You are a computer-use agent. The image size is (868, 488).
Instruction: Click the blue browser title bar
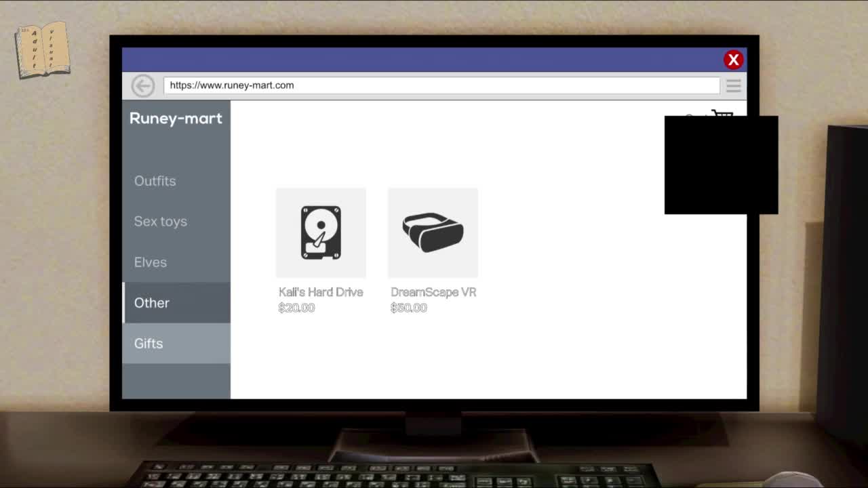pos(420,60)
